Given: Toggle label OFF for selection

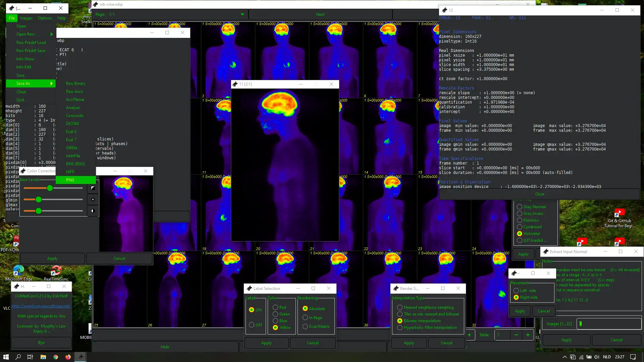Looking at the screenshot, I should (x=252, y=325).
